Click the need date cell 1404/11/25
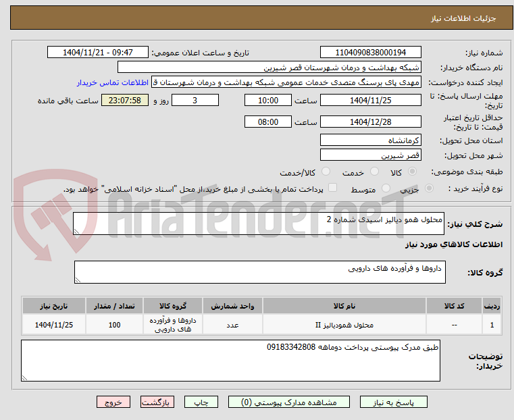514x420 pixels. coord(54,325)
